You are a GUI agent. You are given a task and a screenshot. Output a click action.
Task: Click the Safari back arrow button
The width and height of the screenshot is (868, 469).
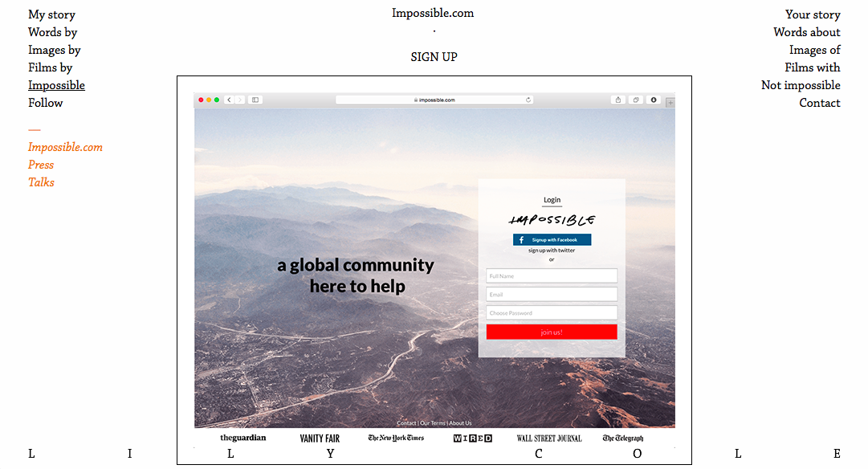pyautogui.click(x=230, y=100)
